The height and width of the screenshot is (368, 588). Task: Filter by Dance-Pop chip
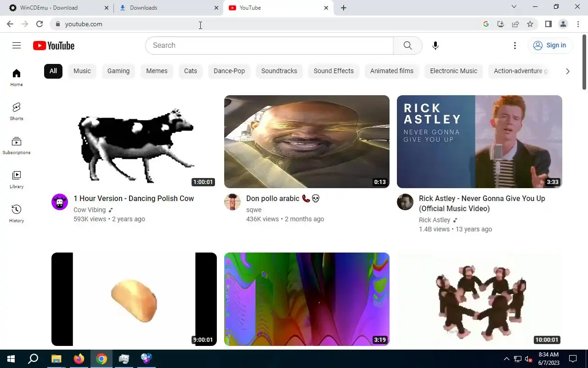229,71
